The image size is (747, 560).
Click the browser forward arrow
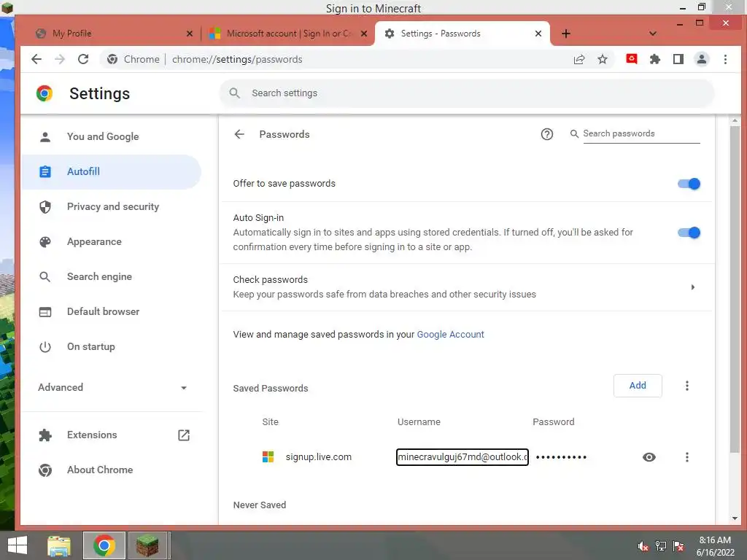[60, 59]
